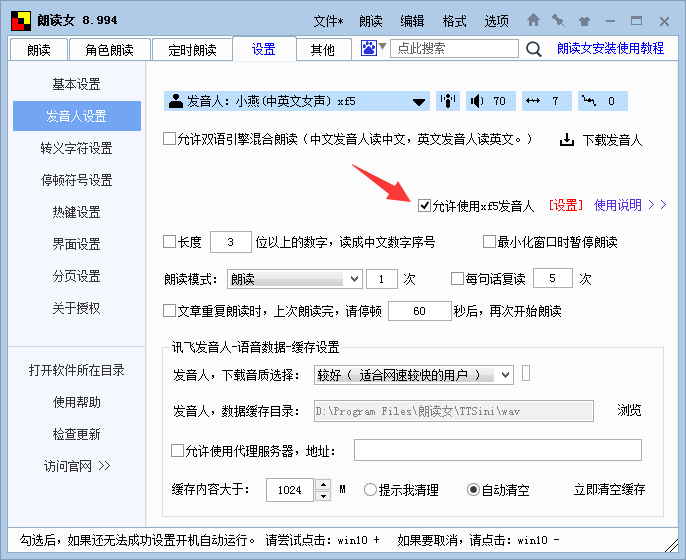Click the 每句话复读 count field showing 5
This screenshot has height=560, width=686.
point(553,278)
